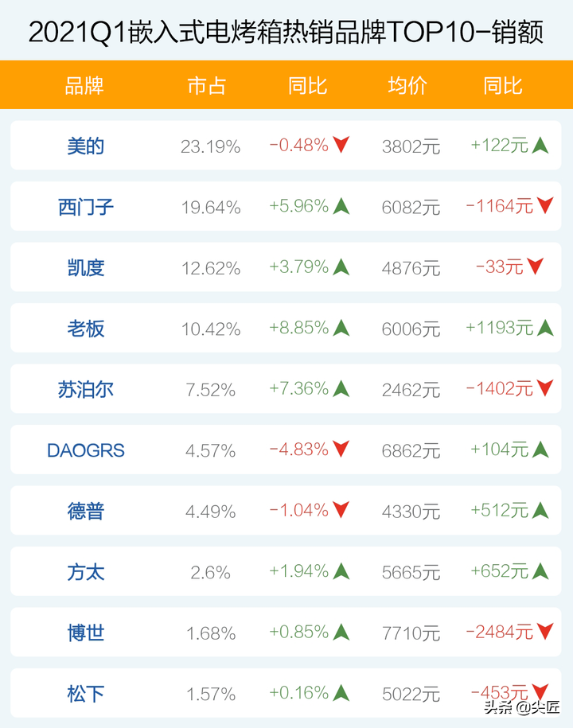
Task: Open the 美的 brand name
Action: [85, 146]
